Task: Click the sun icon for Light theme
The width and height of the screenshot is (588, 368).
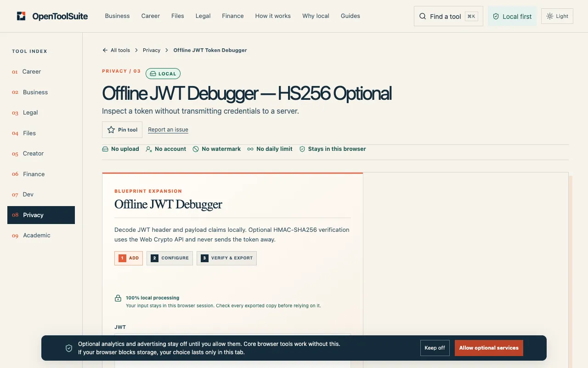Action: point(550,16)
